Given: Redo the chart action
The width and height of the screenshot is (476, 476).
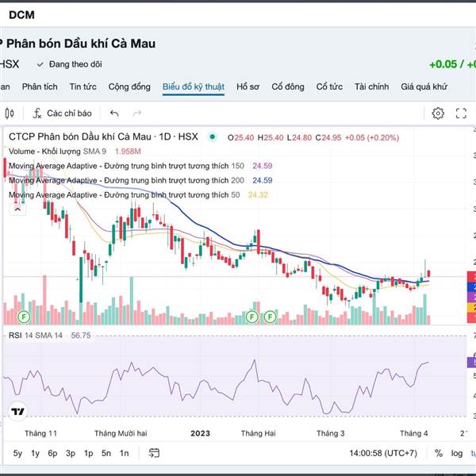Looking at the screenshot, I should point(137,113).
